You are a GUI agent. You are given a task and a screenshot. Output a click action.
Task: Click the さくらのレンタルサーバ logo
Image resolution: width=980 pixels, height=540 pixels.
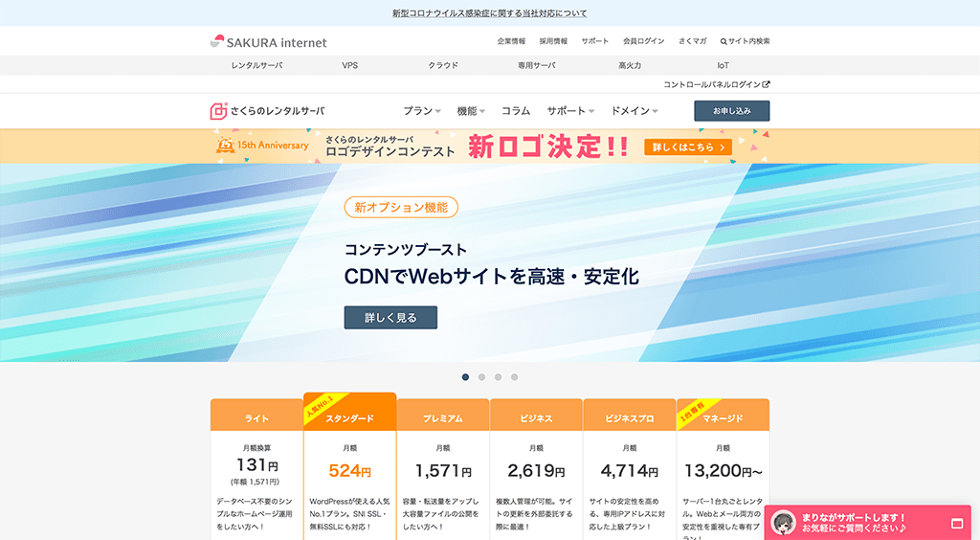point(268,111)
